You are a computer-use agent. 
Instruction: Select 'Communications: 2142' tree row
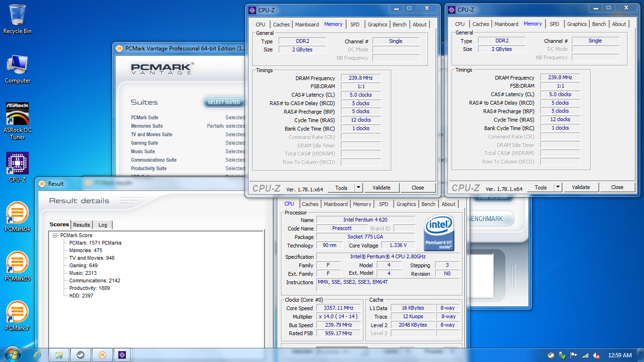point(95,280)
